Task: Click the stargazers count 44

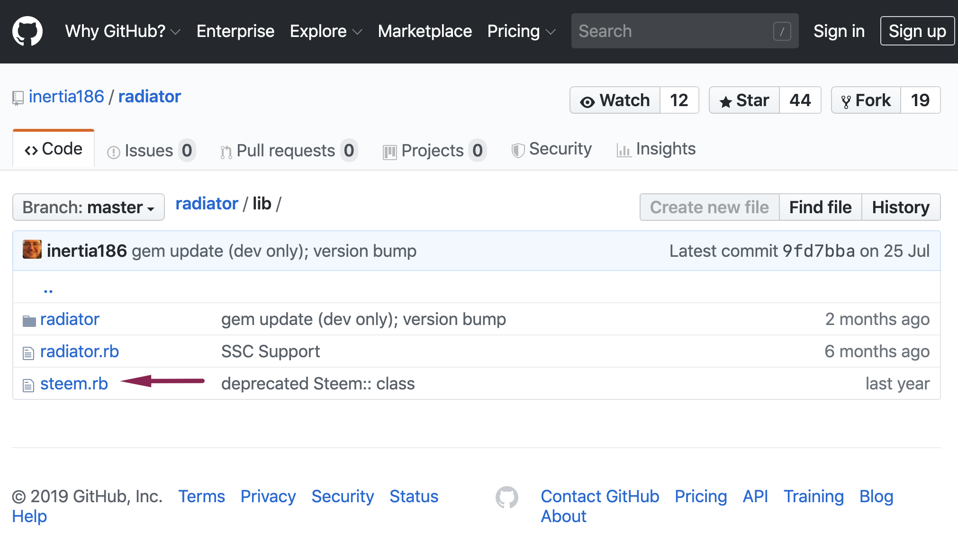Action: 800,100
